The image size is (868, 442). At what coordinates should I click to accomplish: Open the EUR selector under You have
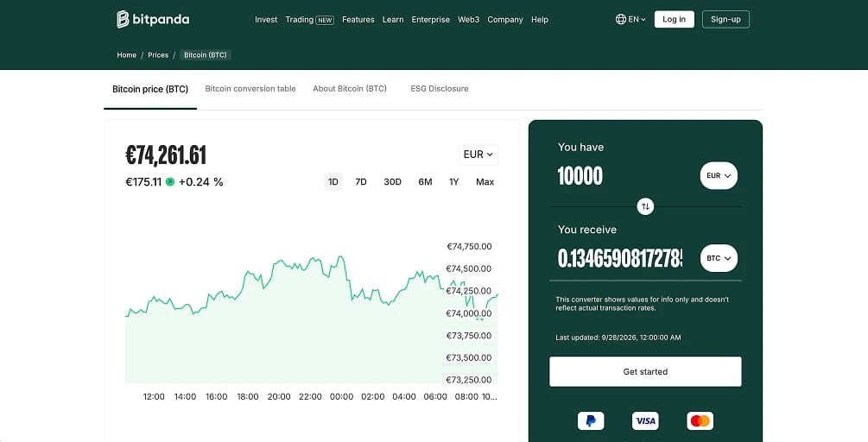click(719, 176)
